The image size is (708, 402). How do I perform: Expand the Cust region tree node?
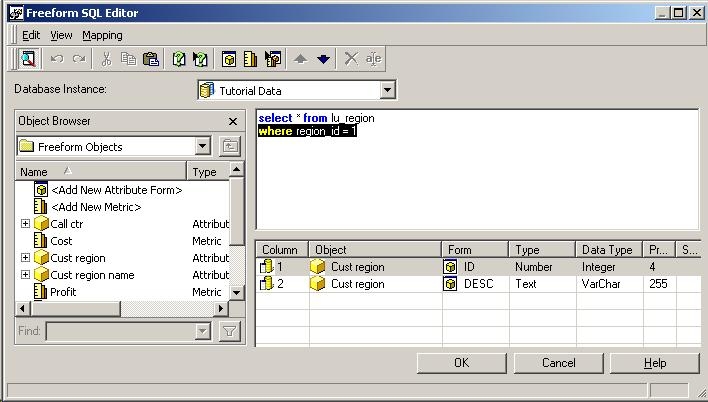point(25,258)
